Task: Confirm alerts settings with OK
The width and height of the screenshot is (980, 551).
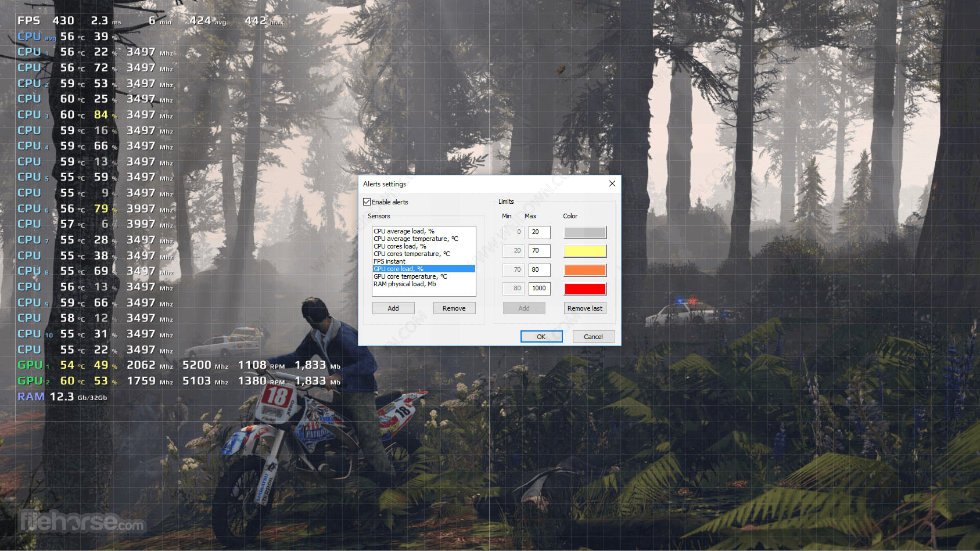Action: pos(541,337)
